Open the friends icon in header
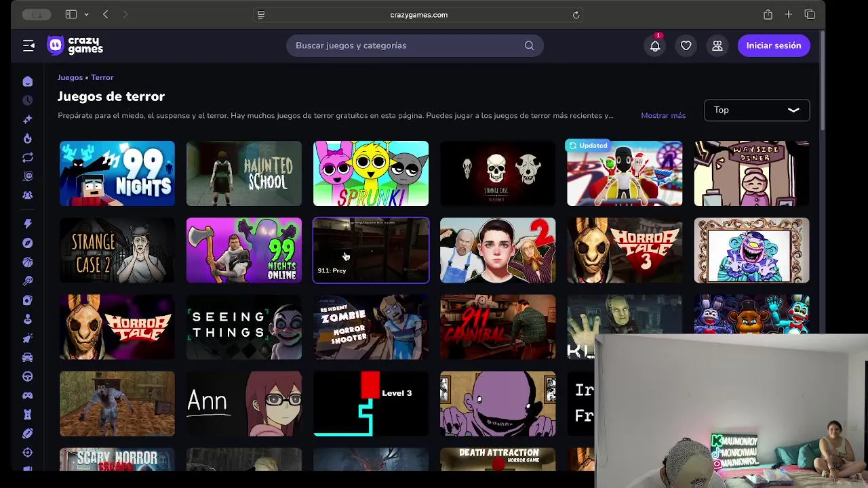868x488 pixels. tap(717, 45)
